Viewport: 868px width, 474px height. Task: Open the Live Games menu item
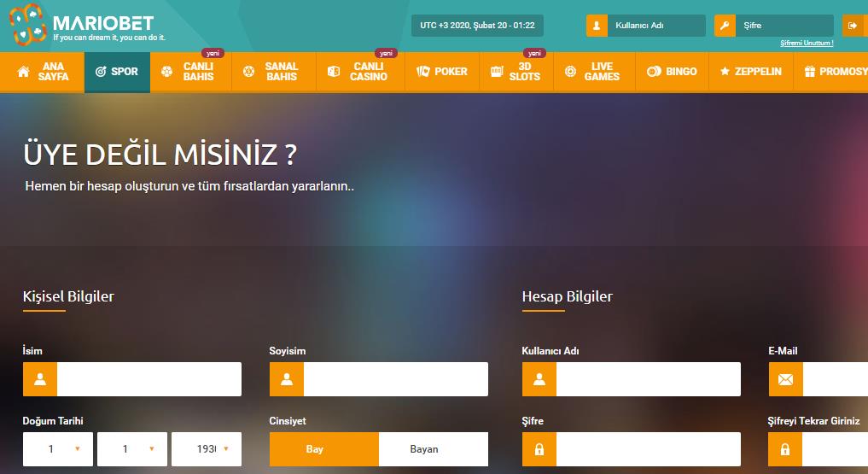click(595, 72)
